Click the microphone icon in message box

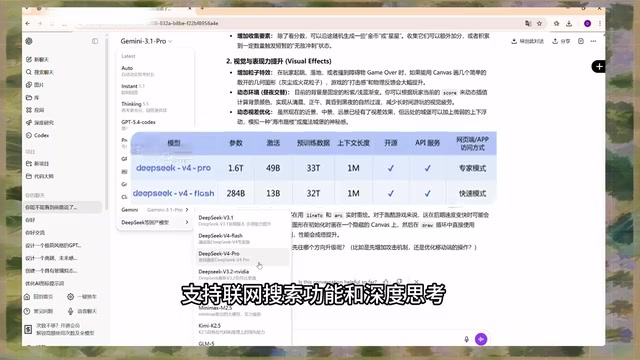(467, 339)
